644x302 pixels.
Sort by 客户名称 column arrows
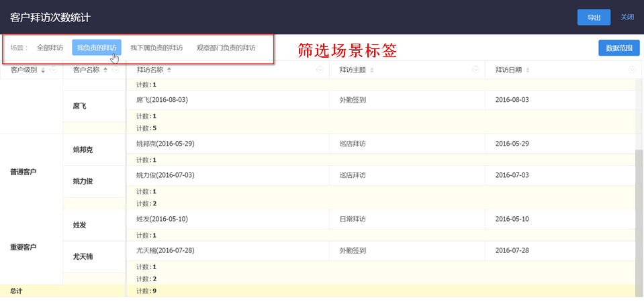pyautogui.click(x=105, y=70)
